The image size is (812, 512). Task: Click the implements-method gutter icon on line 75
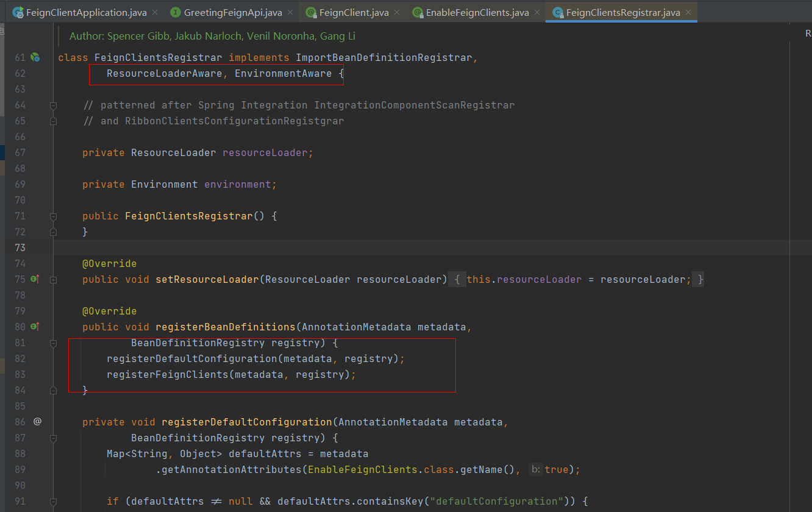(x=35, y=279)
